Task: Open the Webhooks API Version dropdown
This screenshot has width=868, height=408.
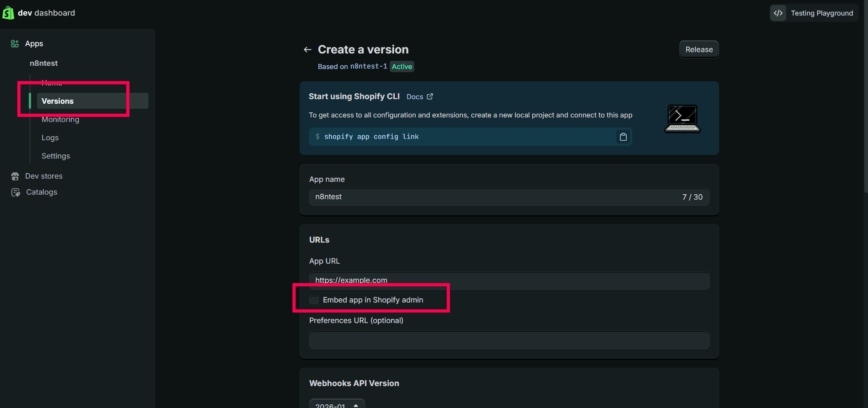Action: pyautogui.click(x=337, y=404)
